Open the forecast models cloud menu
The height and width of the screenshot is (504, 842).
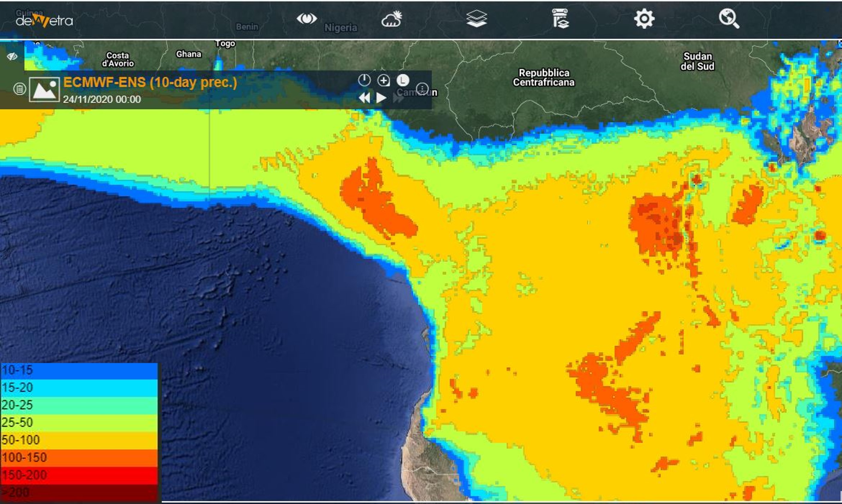coord(391,19)
